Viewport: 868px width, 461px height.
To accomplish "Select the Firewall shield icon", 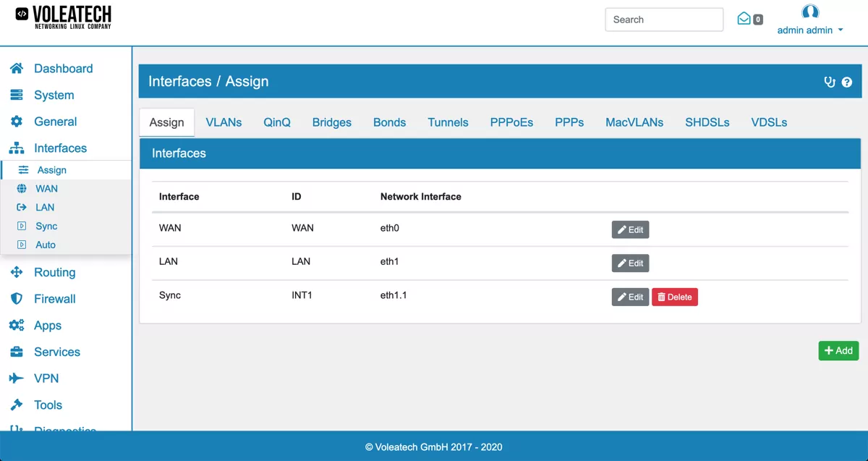I will tap(17, 299).
